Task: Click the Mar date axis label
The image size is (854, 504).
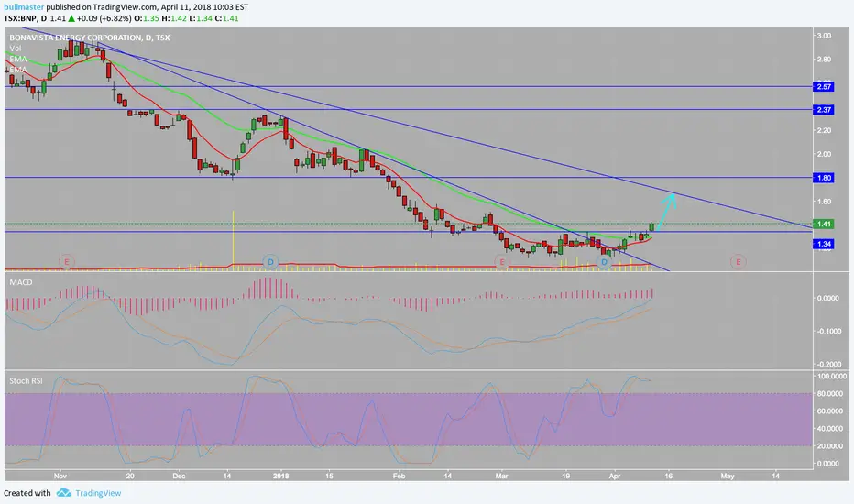Action: 501,476
